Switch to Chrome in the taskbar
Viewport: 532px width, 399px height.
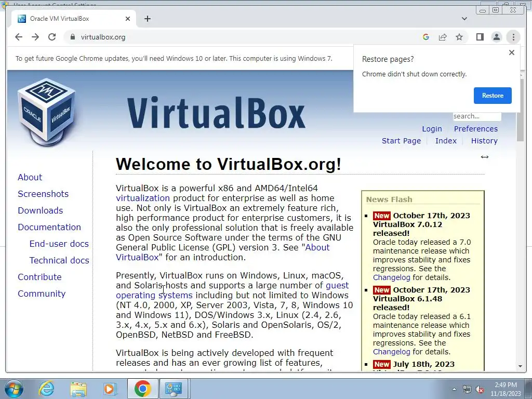pyautogui.click(x=142, y=389)
